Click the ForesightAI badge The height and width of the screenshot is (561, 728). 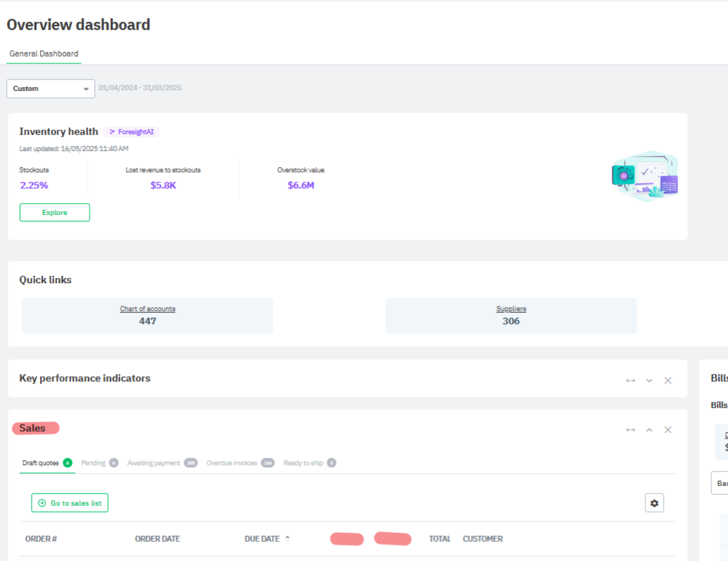pos(131,131)
